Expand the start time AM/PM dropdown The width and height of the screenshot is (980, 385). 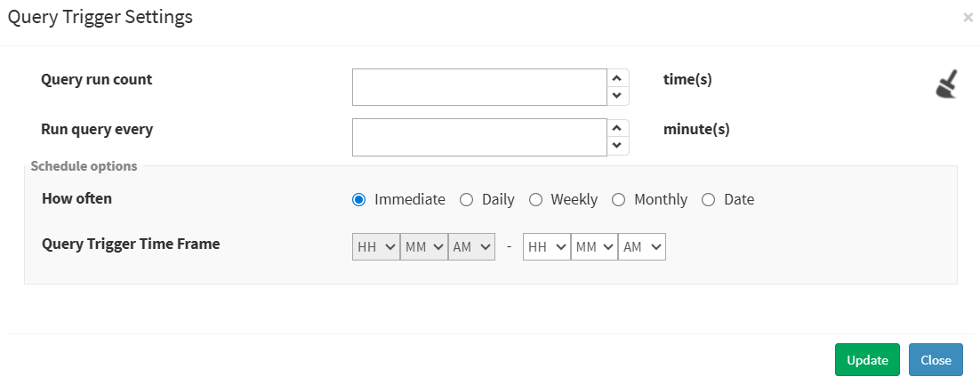[x=471, y=247]
